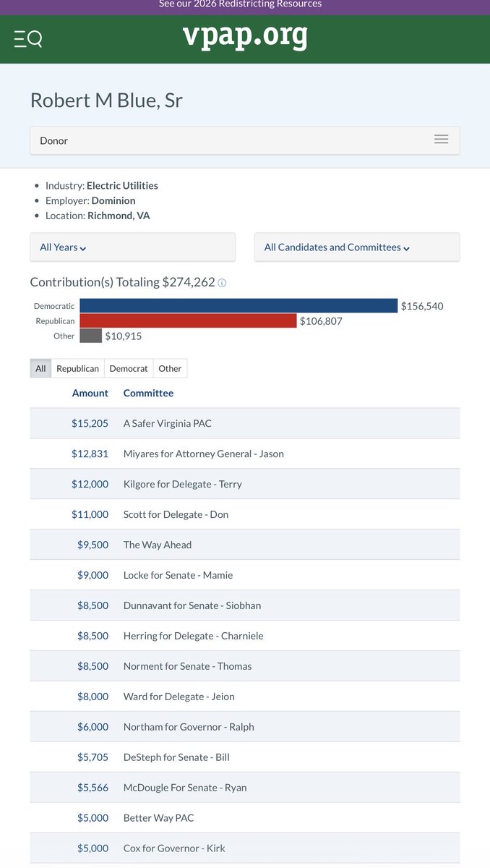The width and height of the screenshot is (490, 868).
Task: Open Northam for Governor - Ralph
Action: (189, 727)
